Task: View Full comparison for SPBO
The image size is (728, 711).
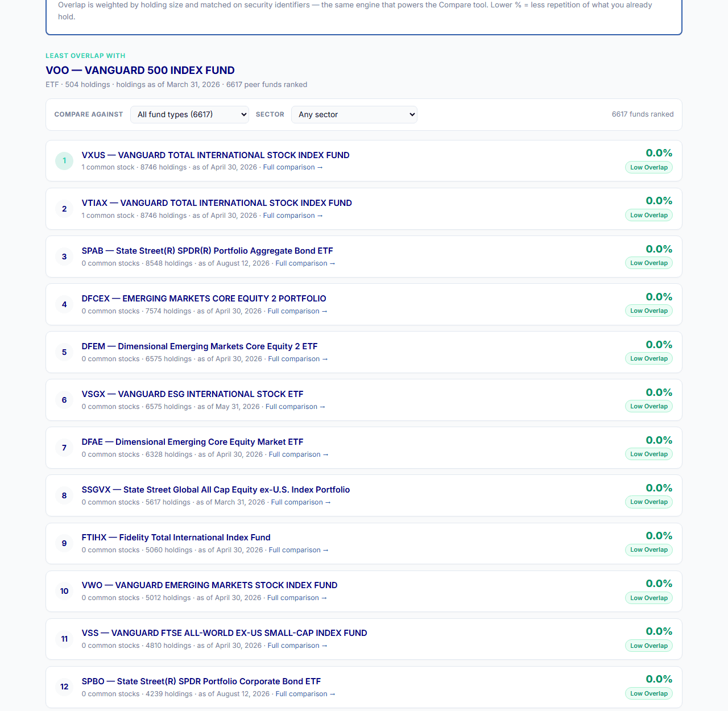Action: point(305,694)
